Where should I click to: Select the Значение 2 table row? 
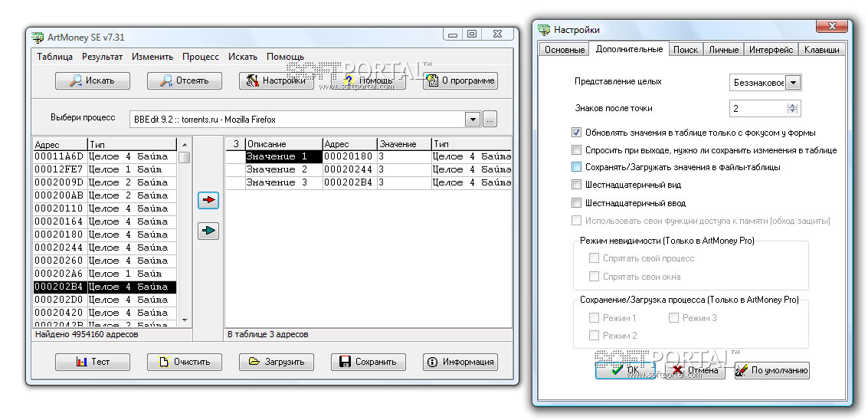(368, 169)
